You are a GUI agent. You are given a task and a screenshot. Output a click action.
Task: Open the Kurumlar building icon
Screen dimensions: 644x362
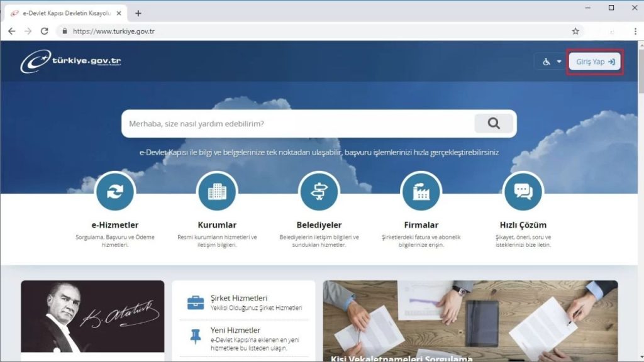pyautogui.click(x=217, y=192)
